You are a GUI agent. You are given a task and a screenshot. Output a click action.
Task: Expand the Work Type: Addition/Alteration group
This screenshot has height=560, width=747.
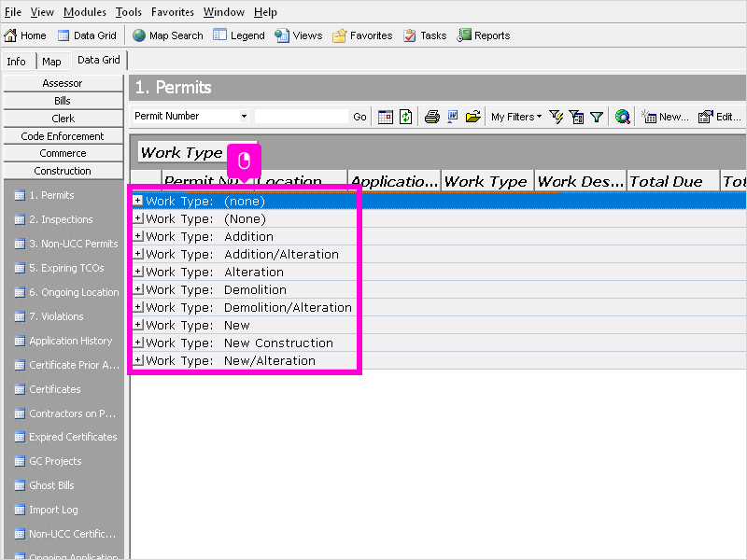pos(137,253)
